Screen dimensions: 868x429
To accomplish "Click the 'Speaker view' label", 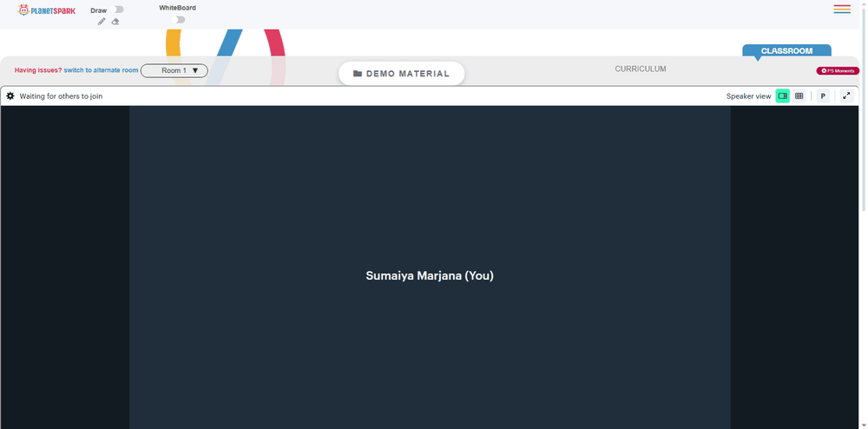I will pos(748,96).
